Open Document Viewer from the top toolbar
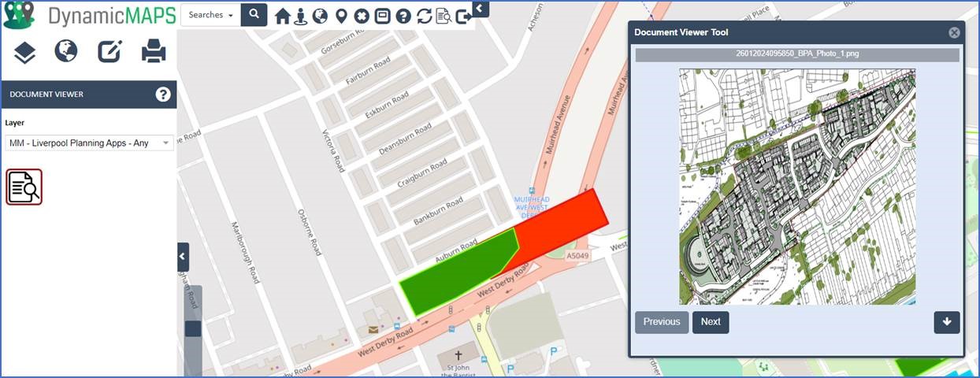Viewport: 980px width, 378px height. pos(444,16)
